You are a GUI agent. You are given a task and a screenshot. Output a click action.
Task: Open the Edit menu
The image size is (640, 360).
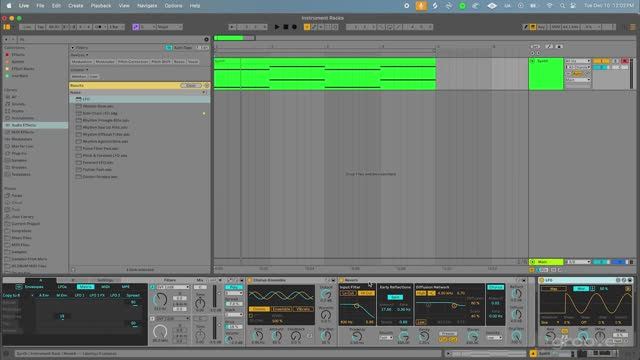point(56,6)
